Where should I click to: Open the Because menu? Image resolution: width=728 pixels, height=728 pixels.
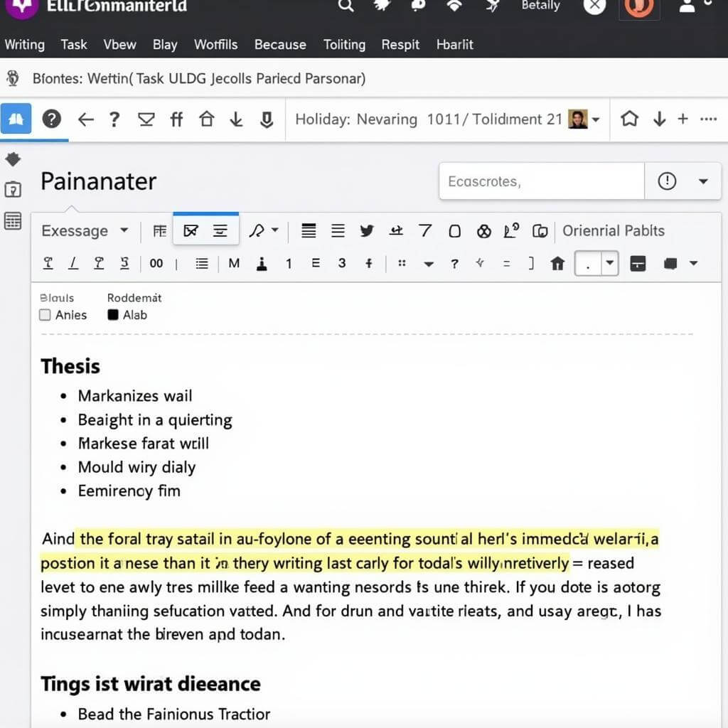(280, 45)
